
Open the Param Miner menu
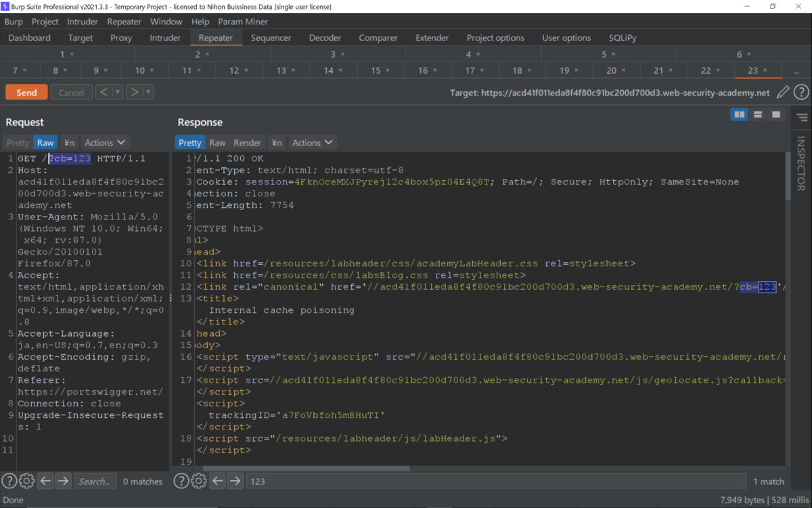(x=243, y=22)
